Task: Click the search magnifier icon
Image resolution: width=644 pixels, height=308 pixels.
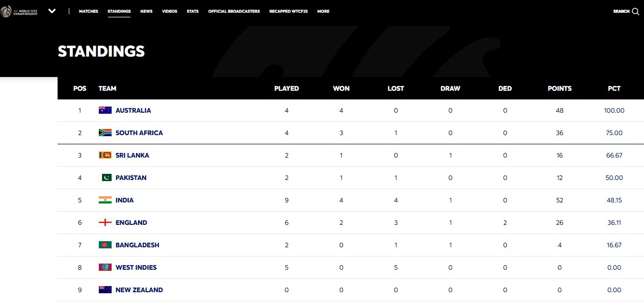Action: (635, 11)
